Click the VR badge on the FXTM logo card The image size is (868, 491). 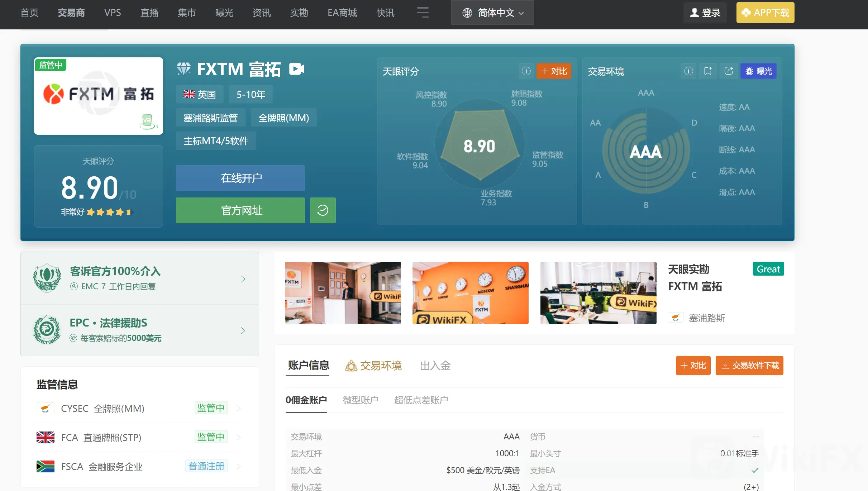click(x=148, y=121)
